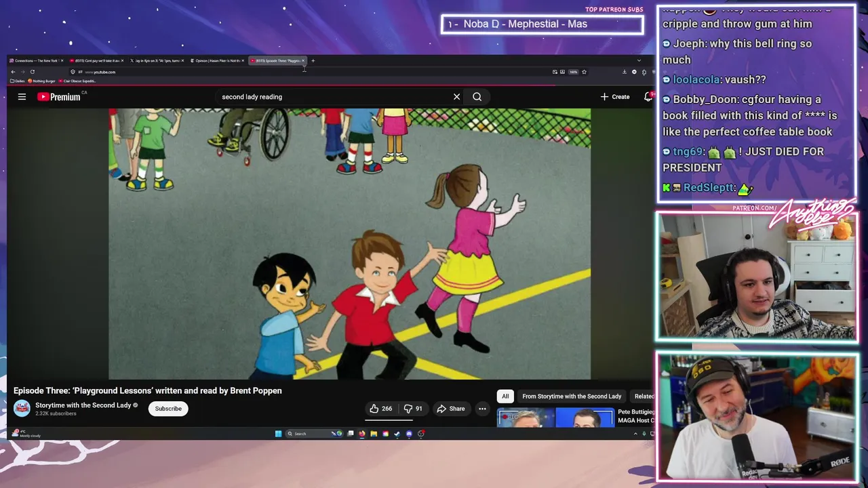This screenshot has height=488, width=868.
Task: Share the video
Action: (x=451, y=409)
